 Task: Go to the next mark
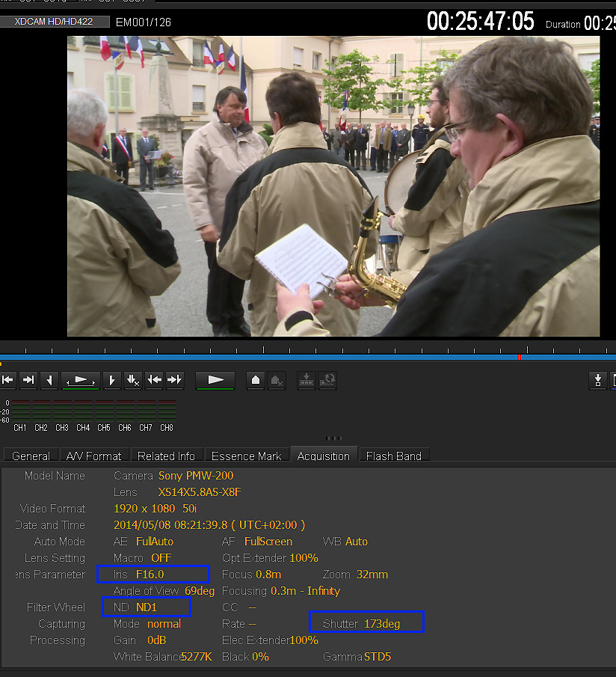click(x=174, y=380)
